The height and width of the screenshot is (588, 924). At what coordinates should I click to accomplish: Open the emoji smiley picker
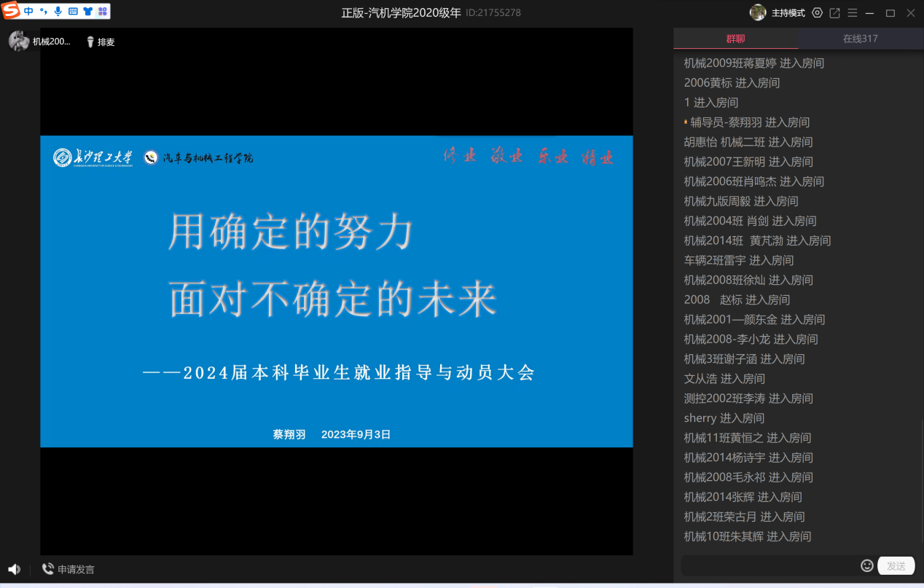click(867, 565)
